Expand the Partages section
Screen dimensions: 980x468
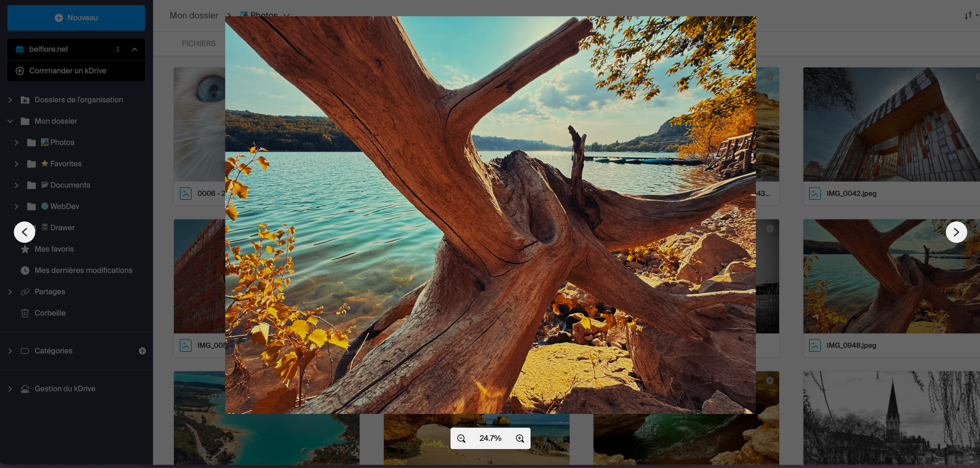tap(10, 292)
